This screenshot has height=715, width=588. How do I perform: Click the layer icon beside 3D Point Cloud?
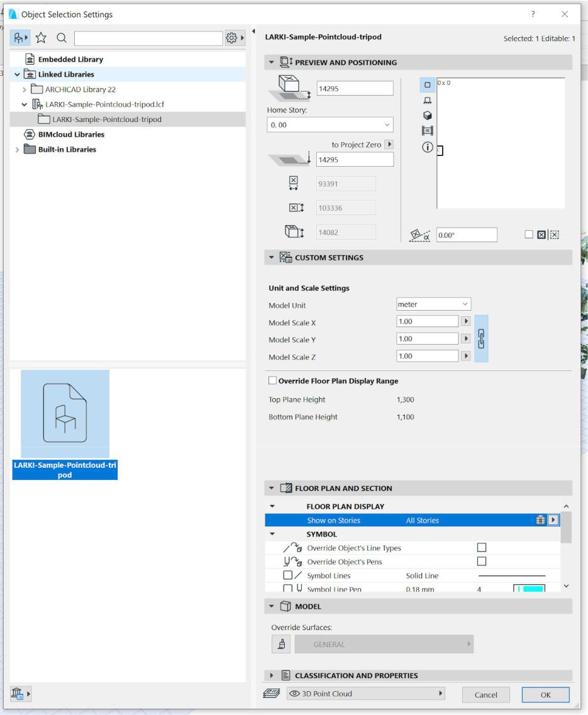(x=272, y=694)
